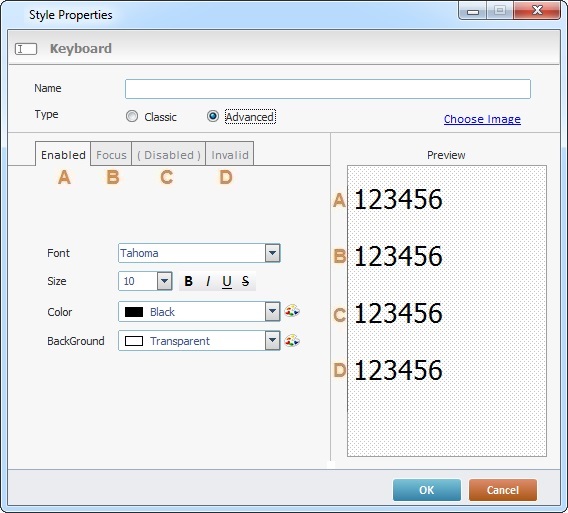The image size is (568, 513).
Task: Toggle Strikethrough text formatting
Action: tap(246, 281)
